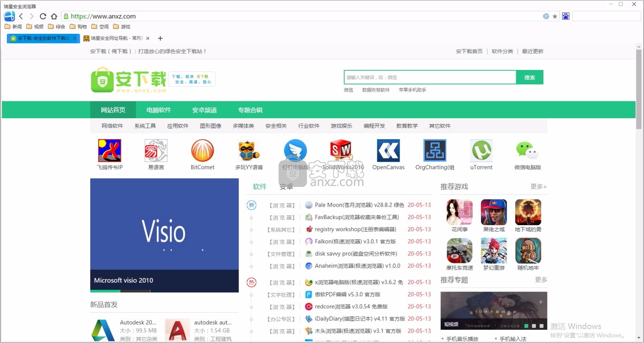Bookmark page with the star icon

pos(555,16)
